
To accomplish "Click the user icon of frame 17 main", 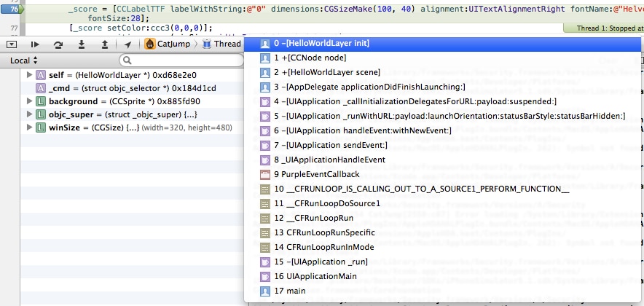I will point(265,291).
